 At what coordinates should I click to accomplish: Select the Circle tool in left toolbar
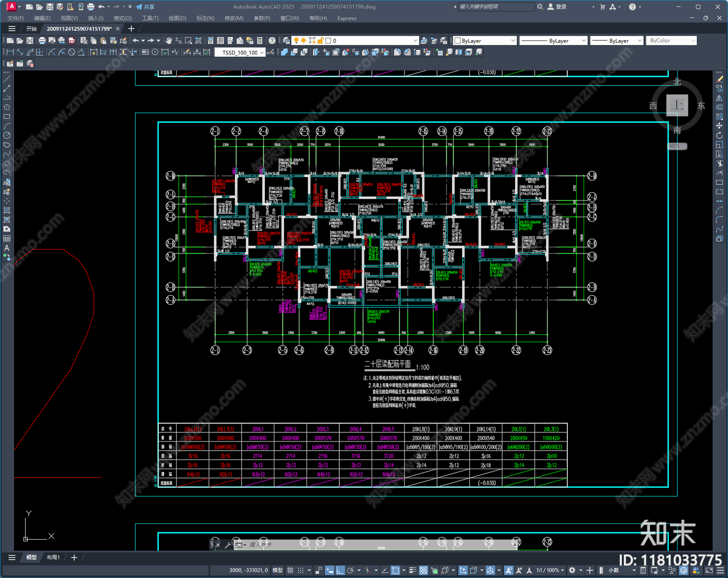point(7,135)
